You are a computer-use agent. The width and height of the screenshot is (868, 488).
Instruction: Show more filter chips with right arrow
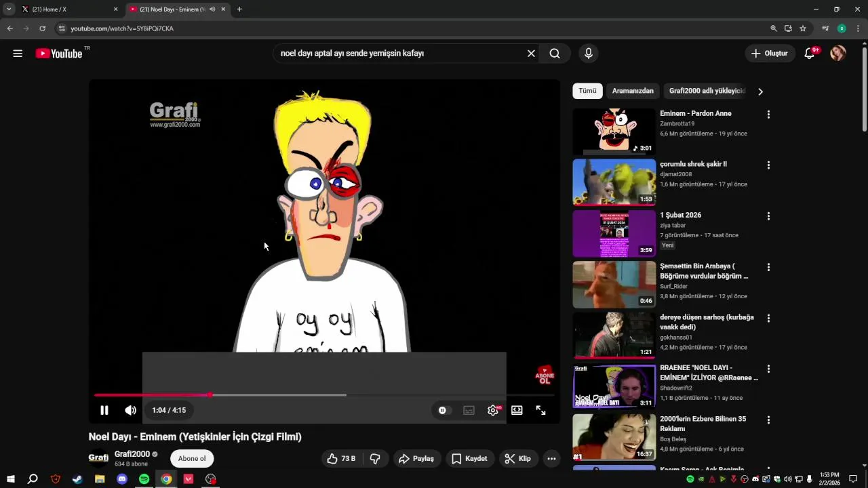760,91
